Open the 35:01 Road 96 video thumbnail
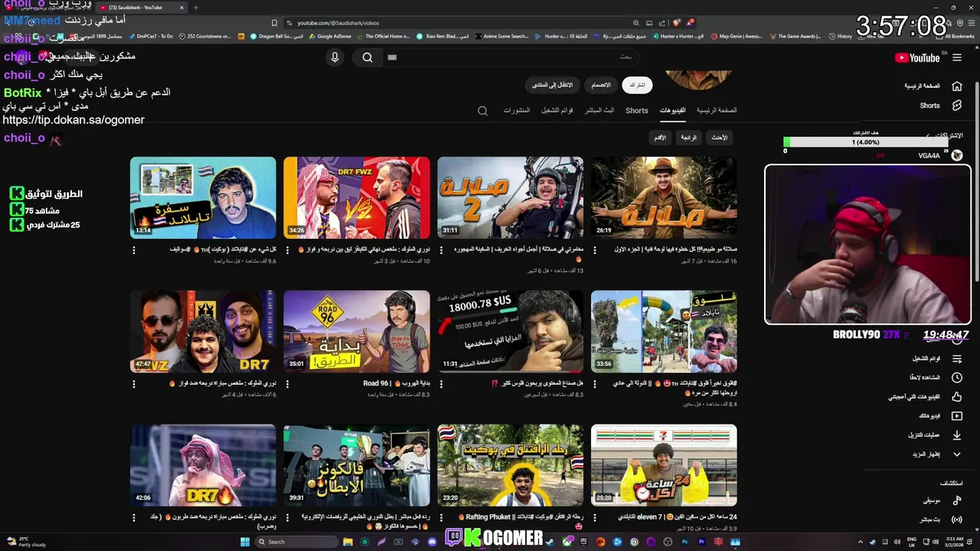 click(x=357, y=331)
